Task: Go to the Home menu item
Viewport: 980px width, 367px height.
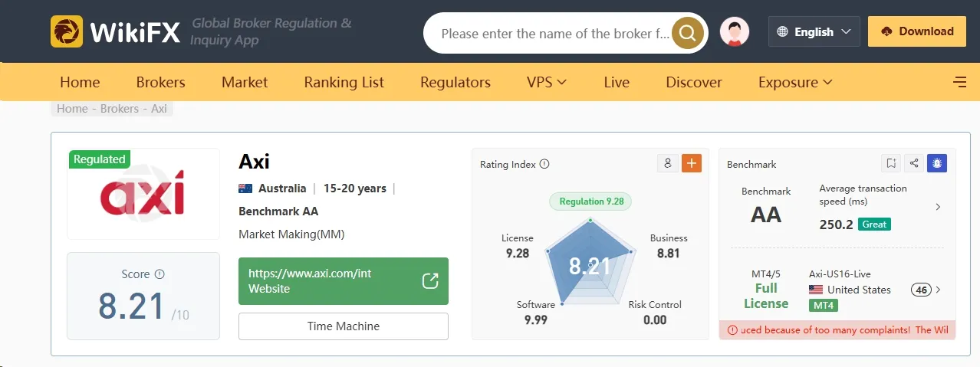Action: (80, 82)
